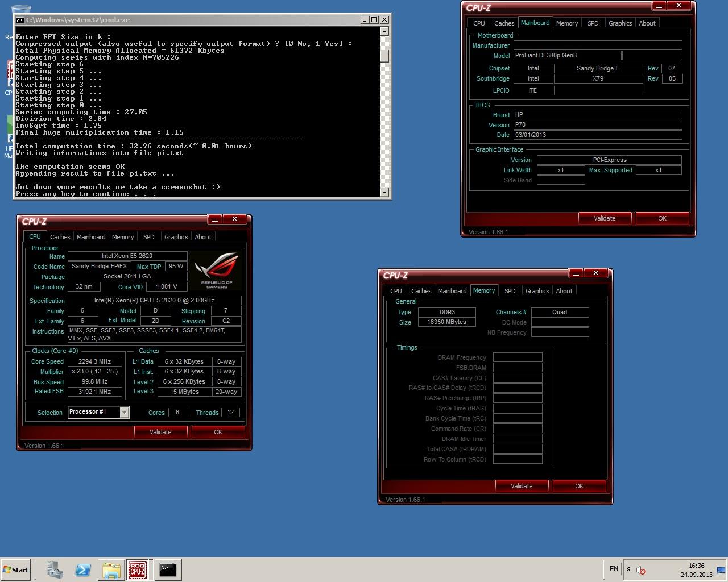Click OK in the Memory window
728x582 pixels.
[579, 486]
